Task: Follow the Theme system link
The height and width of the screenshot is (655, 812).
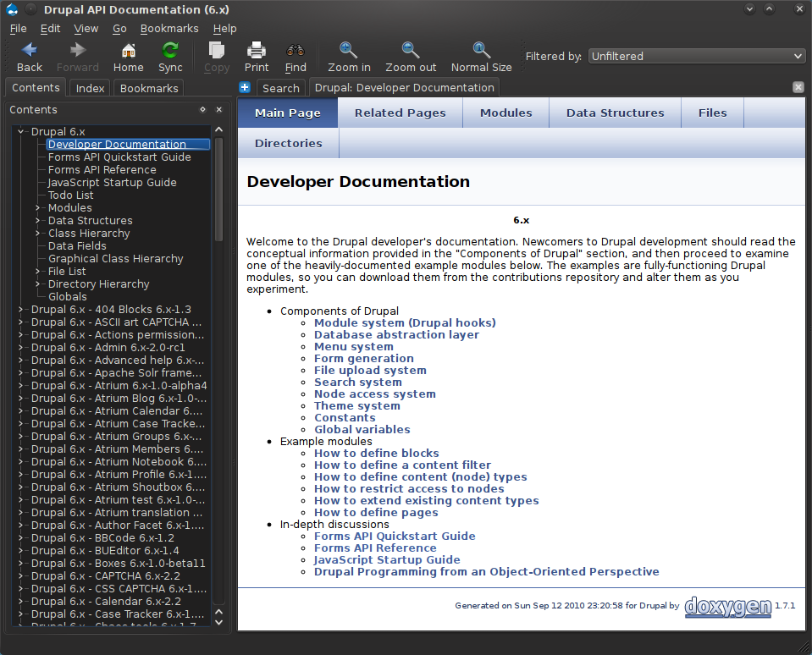Action: click(357, 405)
